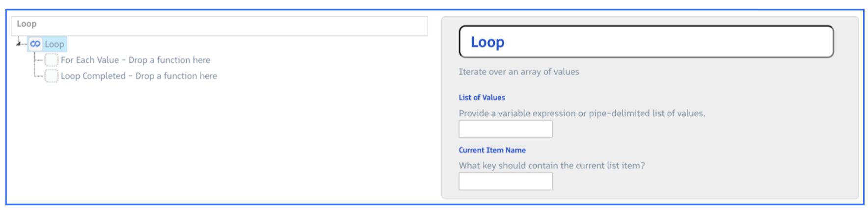Viewport: 868px width, 210px height.
Task: Select "Loop Completed - Drop a function here"
Action: [x=138, y=76]
